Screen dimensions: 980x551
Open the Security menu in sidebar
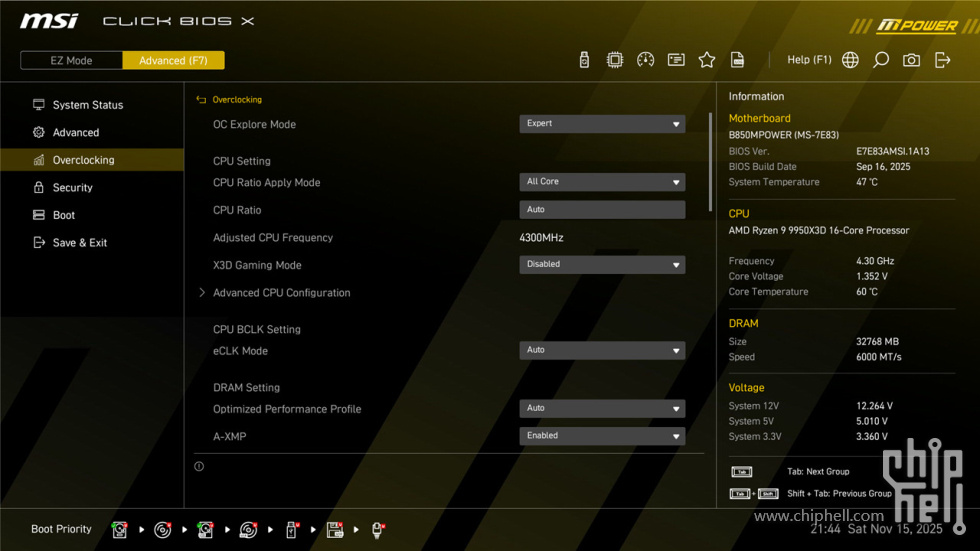point(72,188)
